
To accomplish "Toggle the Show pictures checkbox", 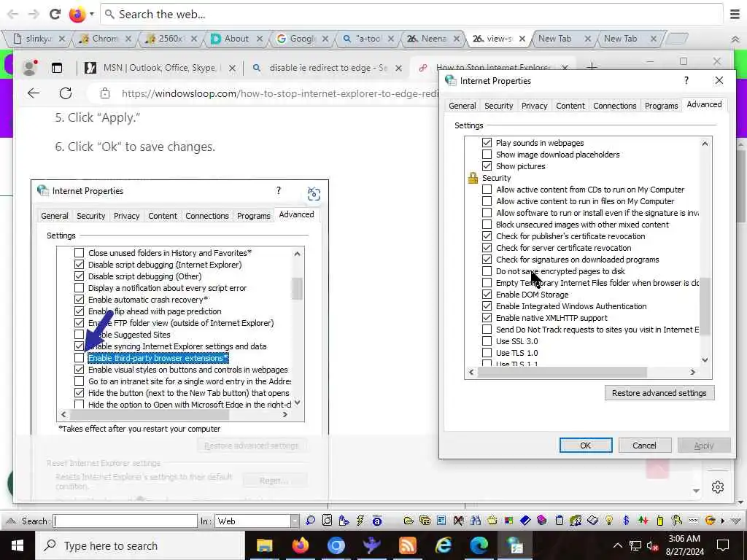I will pos(487,166).
